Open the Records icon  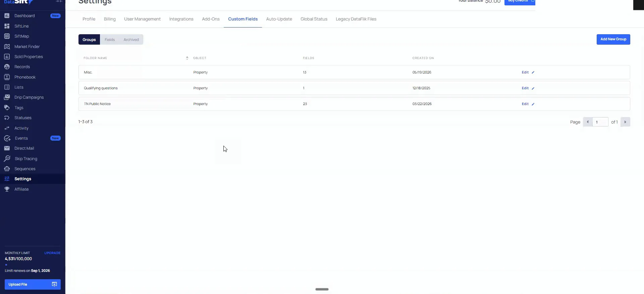tap(7, 67)
